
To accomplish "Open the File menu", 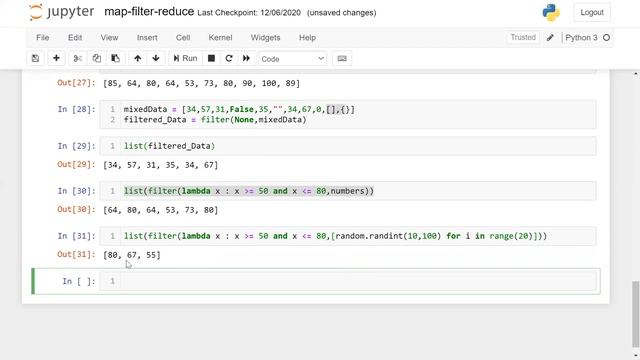I will (42, 38).
